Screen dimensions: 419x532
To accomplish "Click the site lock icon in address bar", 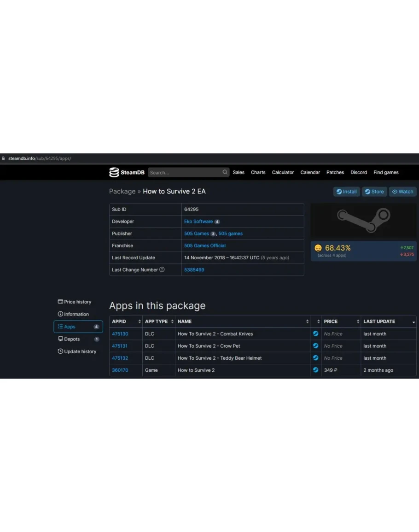I will pyautogui.click(x=4, y=158).
